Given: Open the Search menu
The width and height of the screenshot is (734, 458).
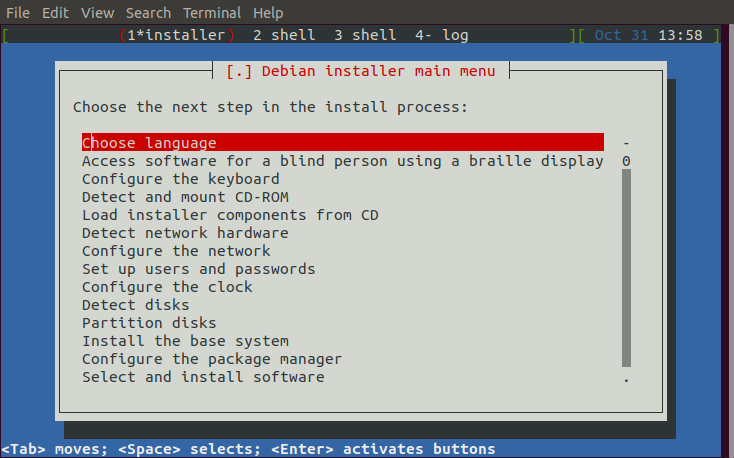Looking at the screenshot, I should 148,13.
